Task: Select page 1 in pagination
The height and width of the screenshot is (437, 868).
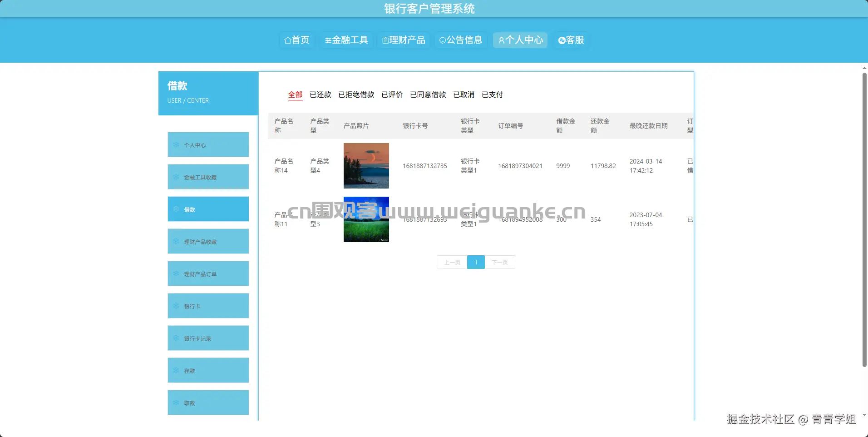Action: pyautogui.click(x=476, y=262)
